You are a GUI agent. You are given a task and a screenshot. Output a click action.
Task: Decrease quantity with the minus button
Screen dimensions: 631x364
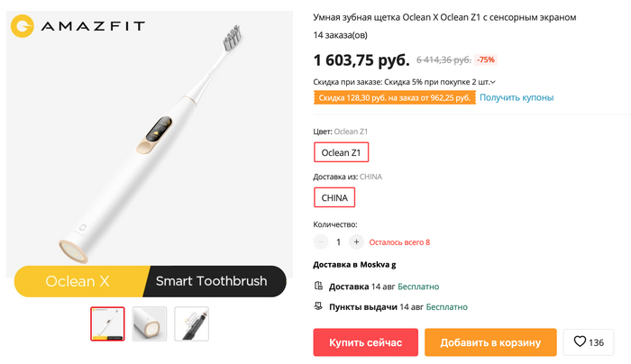[x=322, y=241]
